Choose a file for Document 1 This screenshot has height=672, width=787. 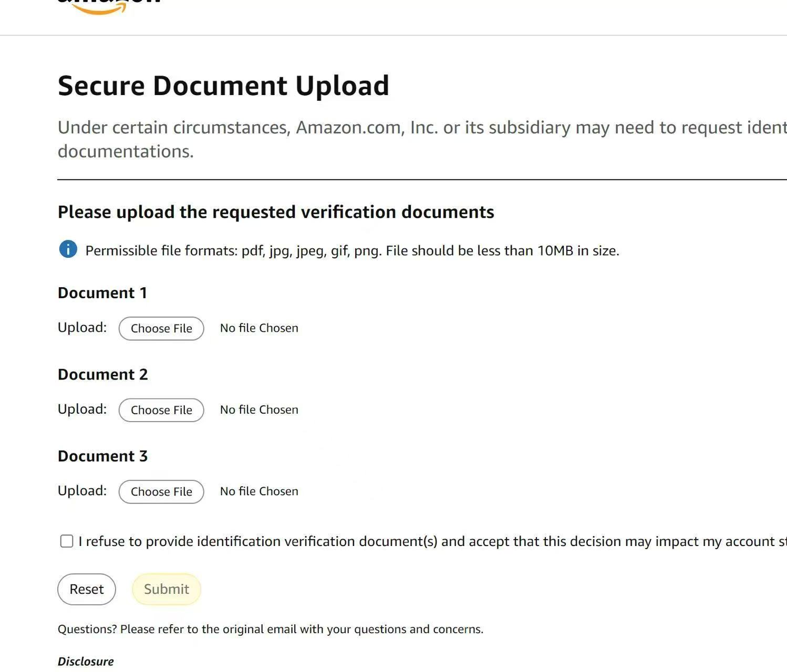161,329
